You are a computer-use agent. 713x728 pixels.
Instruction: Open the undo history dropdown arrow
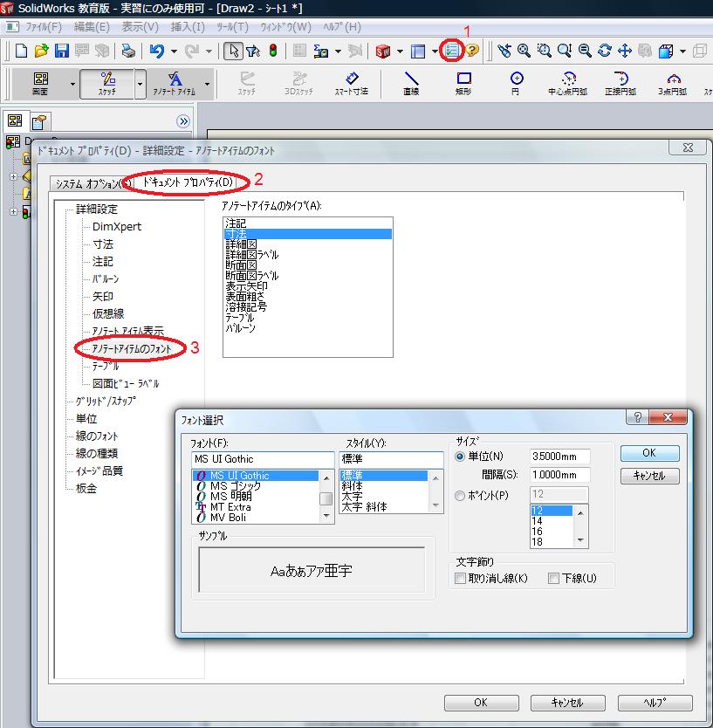(x=174, y=52)
